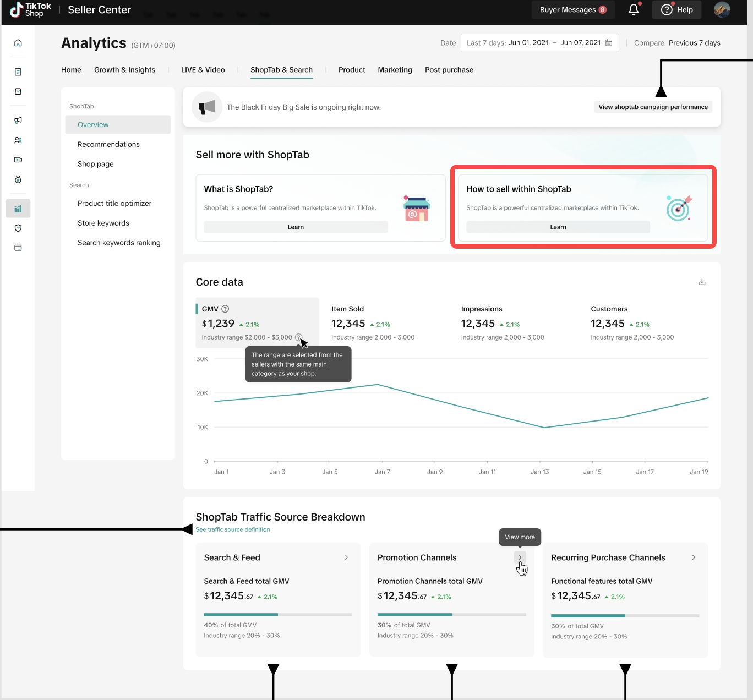Select the Analytics bar chart sidebar icon
Screen dimensions: 753x700
[18, 209]
